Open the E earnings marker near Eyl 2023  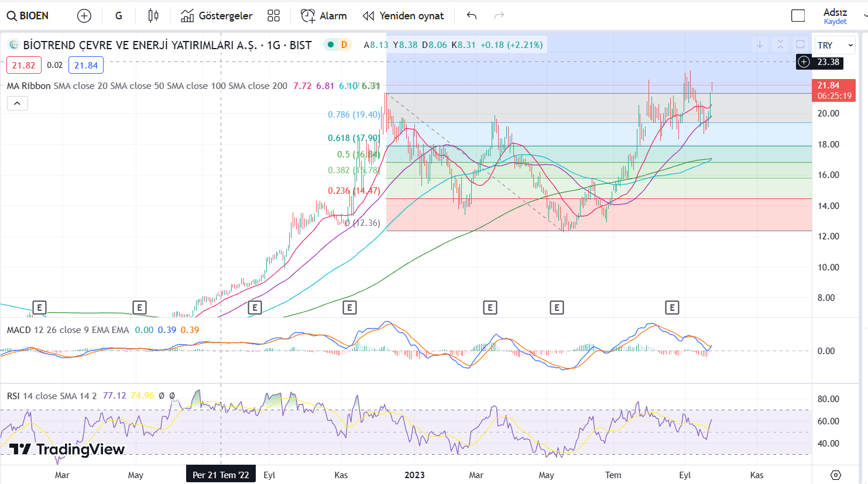click(672, 307)
